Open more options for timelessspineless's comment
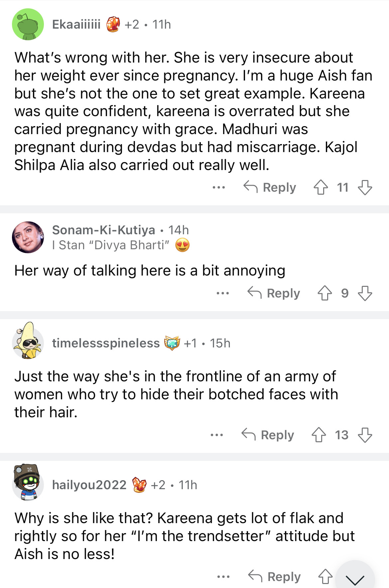The height and width of the screenshot is (588, 389). (x=217, y=435)
